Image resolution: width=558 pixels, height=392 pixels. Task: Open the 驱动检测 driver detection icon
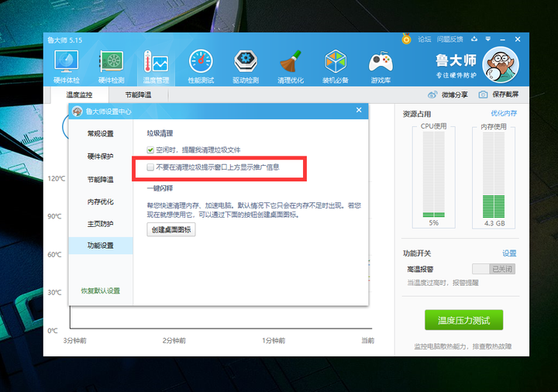click(246, 67)
